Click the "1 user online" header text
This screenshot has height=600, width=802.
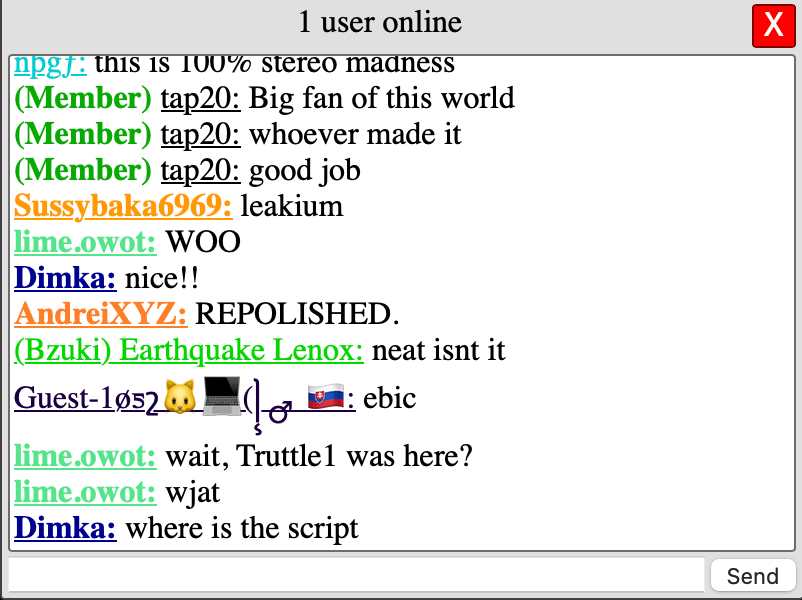380,23
